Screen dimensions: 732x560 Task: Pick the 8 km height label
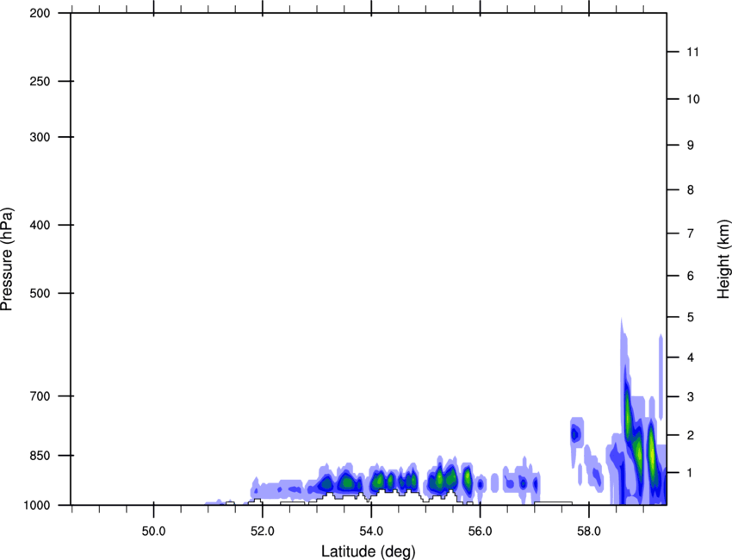click(x=691, y=190)
